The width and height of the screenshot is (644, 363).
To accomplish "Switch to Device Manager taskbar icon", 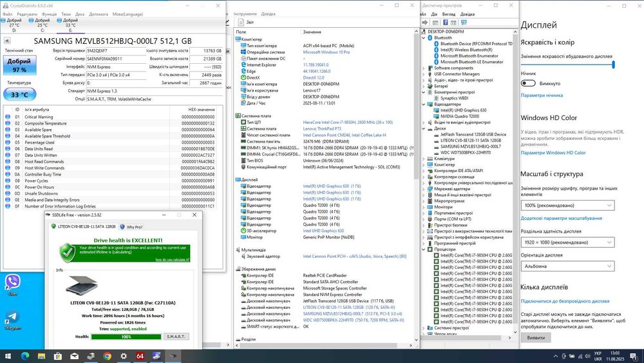I will (x=91, y=356).
